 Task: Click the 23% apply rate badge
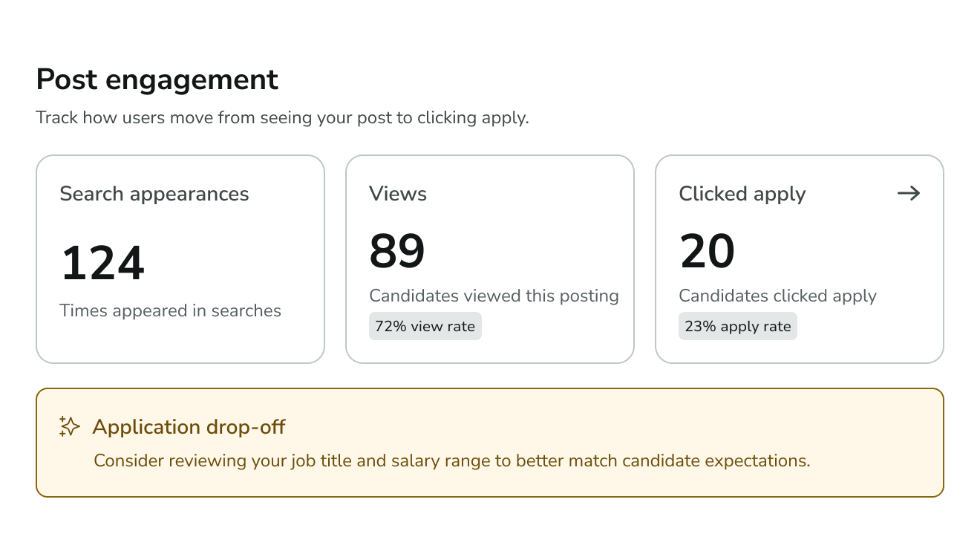pos(737,326)
